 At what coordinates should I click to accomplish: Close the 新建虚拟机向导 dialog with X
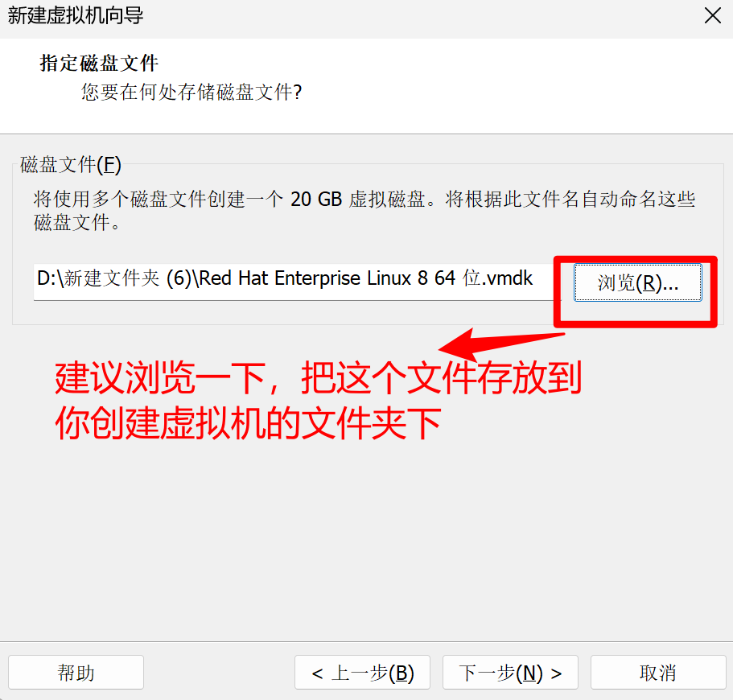point(712,15)
